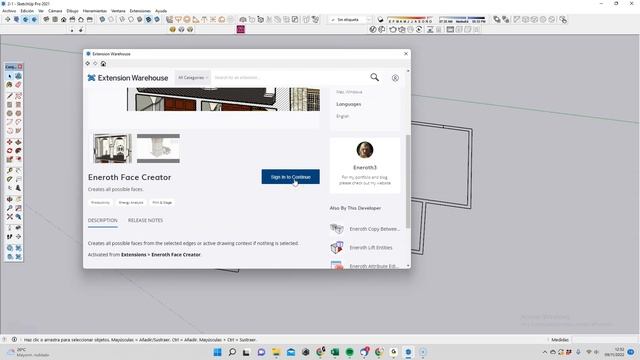
Task: Select the Tape Measure tool
Action: point(9,170)
